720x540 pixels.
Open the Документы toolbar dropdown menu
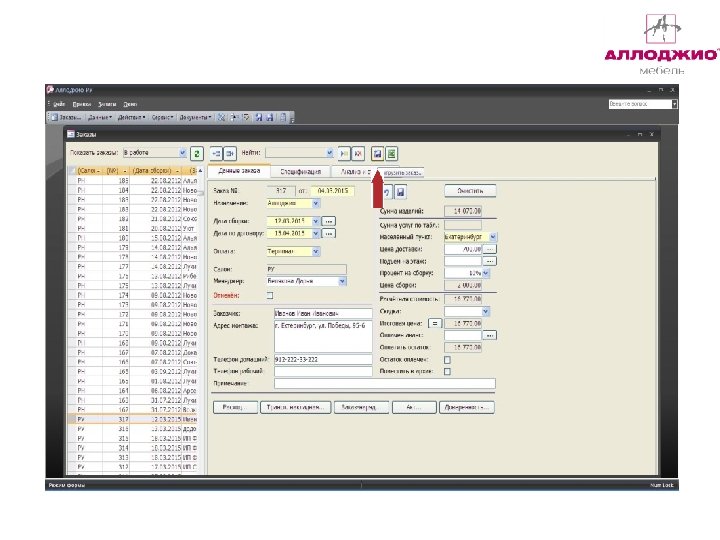tap(195, 118)
